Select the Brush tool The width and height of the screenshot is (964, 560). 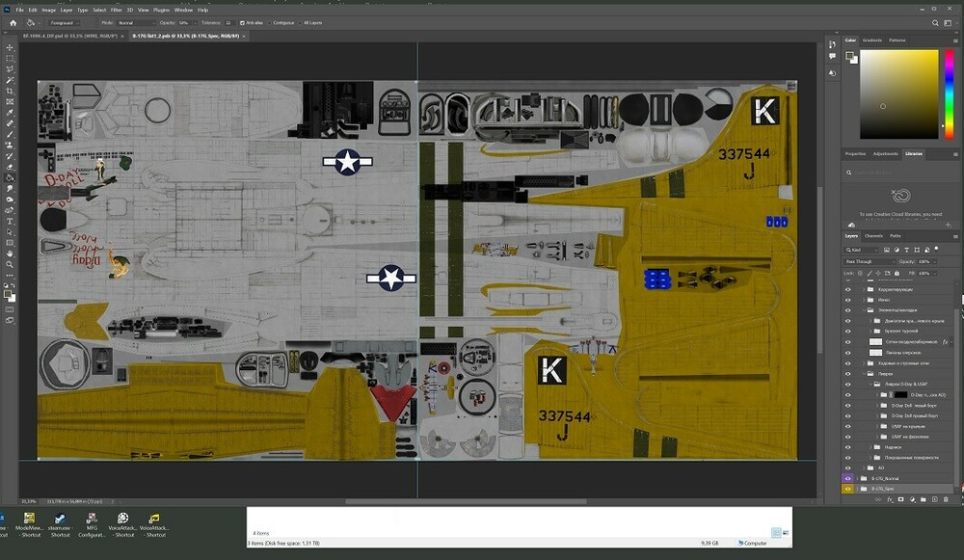click(9, 134)
